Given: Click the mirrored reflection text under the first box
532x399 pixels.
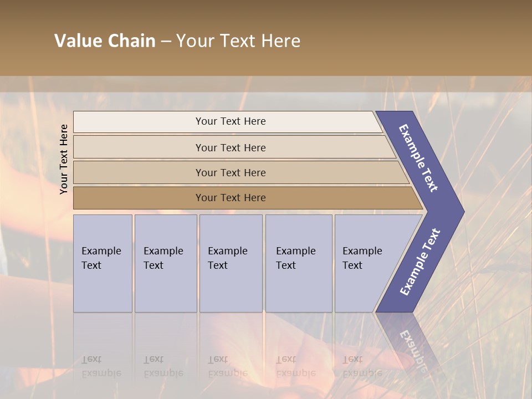Looking at the screenshot, I should click(x=101, y=366).
